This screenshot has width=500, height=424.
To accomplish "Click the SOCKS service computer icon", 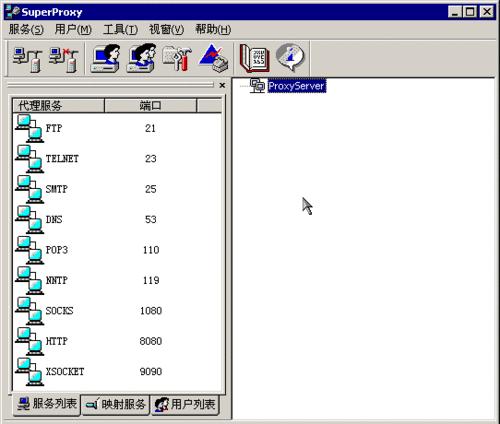I will 29,311.
